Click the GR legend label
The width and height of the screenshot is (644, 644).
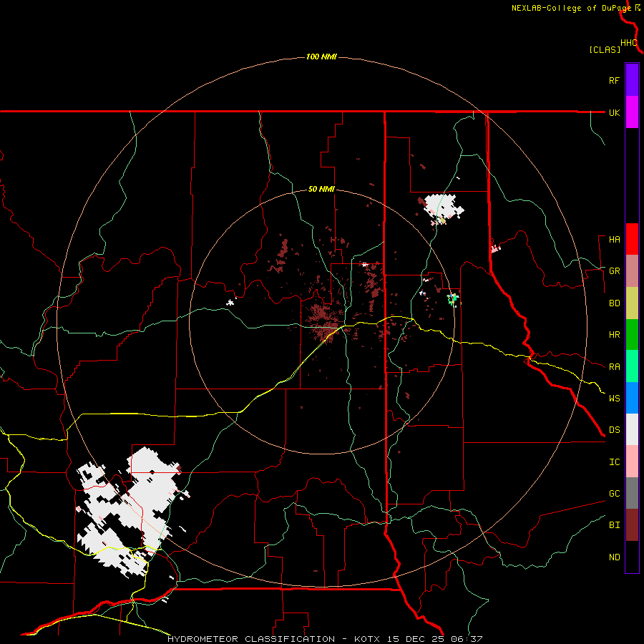[615, 271]
